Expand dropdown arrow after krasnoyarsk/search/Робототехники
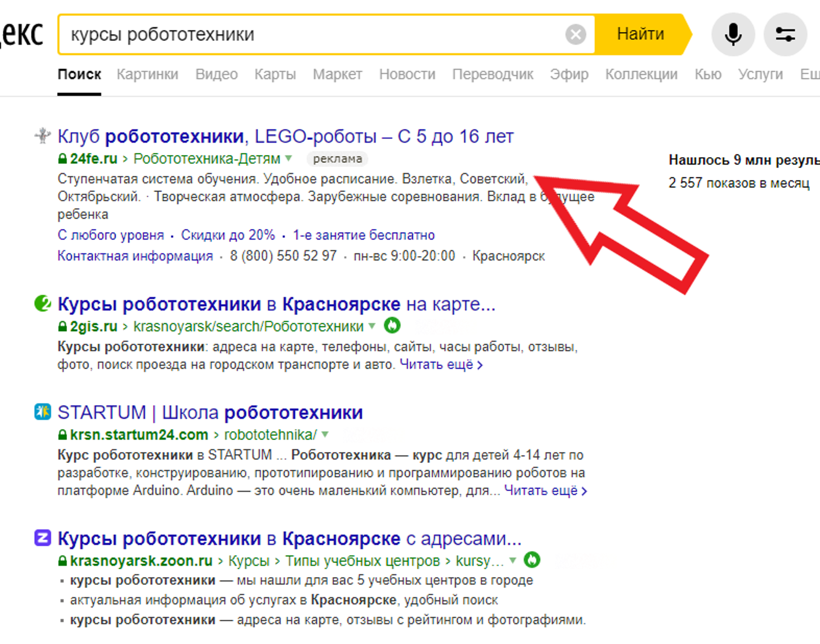 pyautogui.click(x=372, y=326)
